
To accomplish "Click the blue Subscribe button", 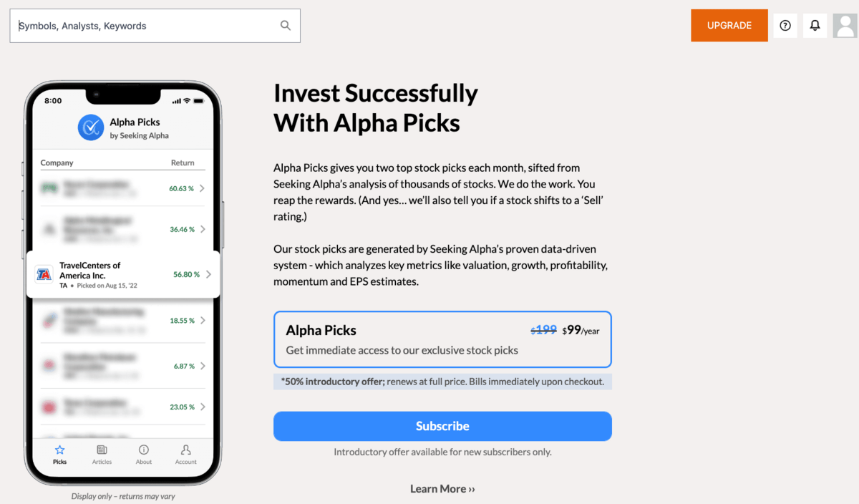I will 442,426.
